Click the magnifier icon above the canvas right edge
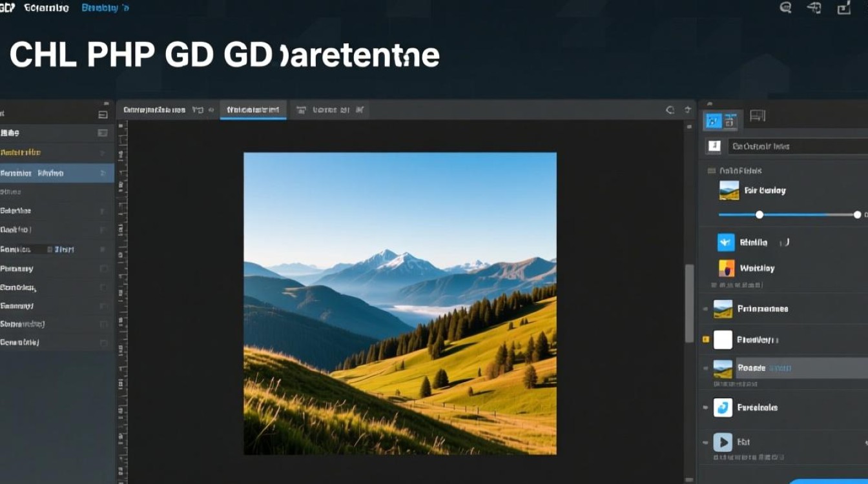 point(670,110)
